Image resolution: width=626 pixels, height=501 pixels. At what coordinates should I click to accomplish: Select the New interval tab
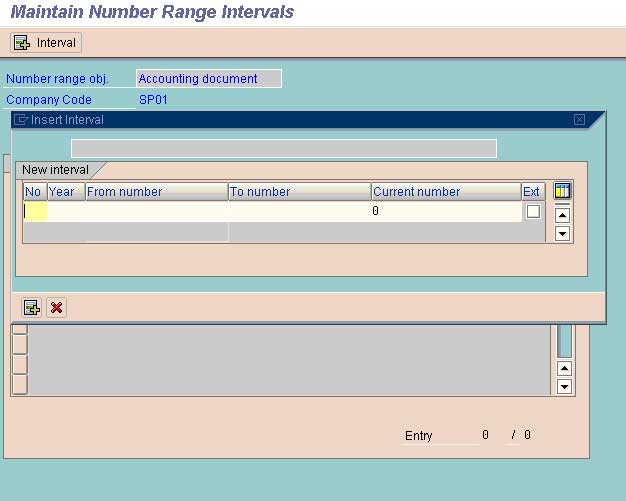pos(55,170)
